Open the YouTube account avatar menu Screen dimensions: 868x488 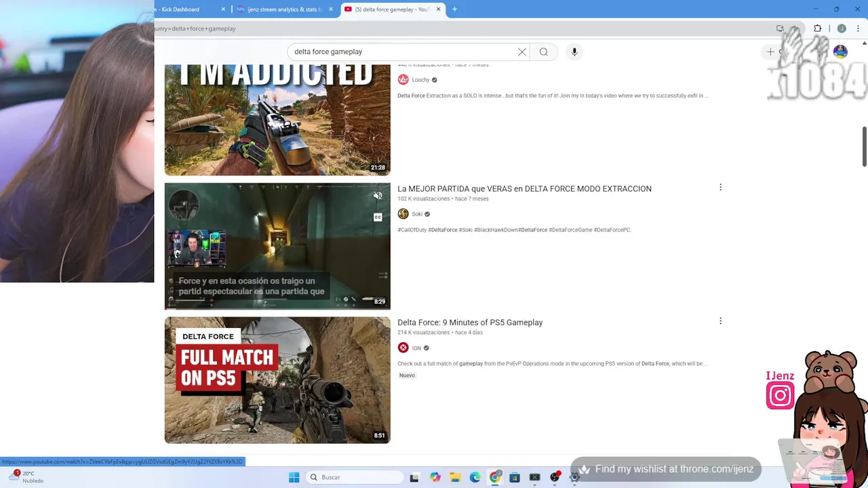(840, 52)
